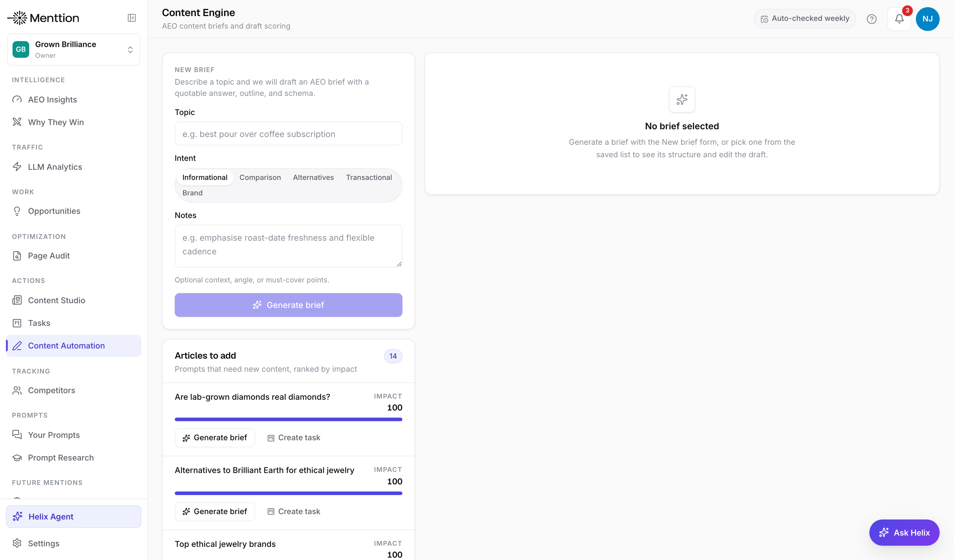This screenshot has width=954, height=560.
Task: Click the 14 articles count badge
Action: pyautogui.click(x=393, y=356)
